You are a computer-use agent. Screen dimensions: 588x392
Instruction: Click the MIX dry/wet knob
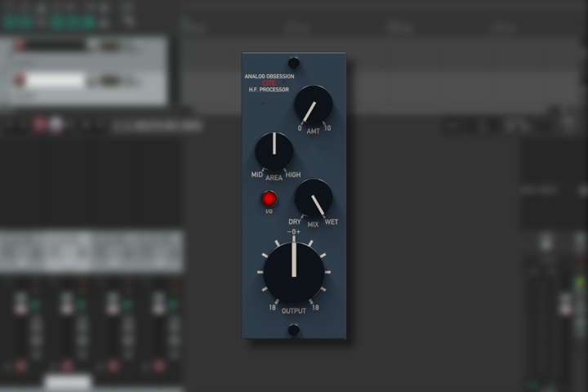313,198
